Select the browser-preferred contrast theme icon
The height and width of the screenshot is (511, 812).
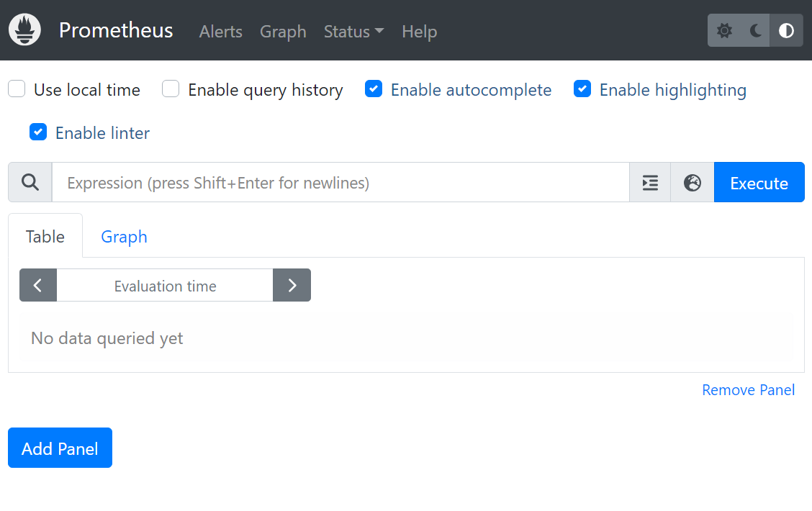coord(786,31)
